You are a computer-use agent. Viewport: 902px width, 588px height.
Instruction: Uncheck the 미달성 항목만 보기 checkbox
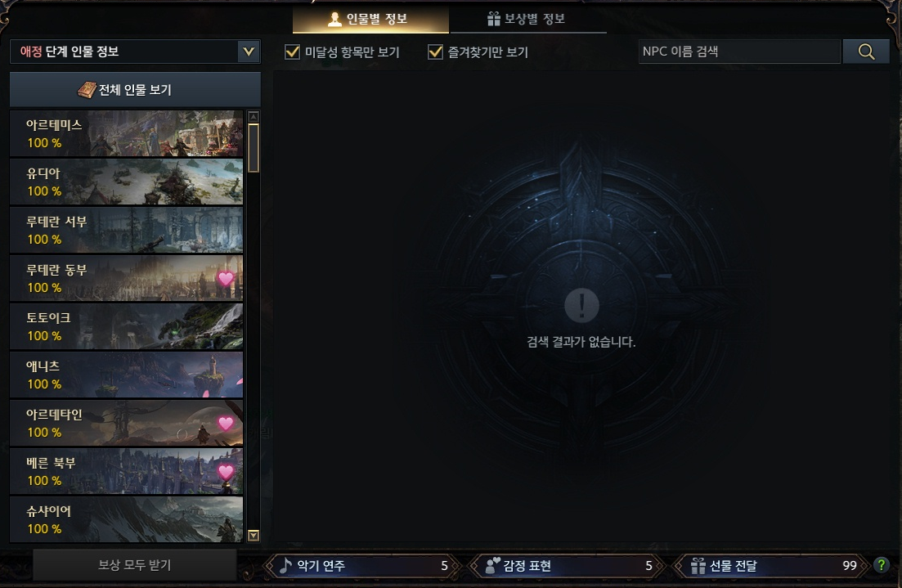point(292,52)
